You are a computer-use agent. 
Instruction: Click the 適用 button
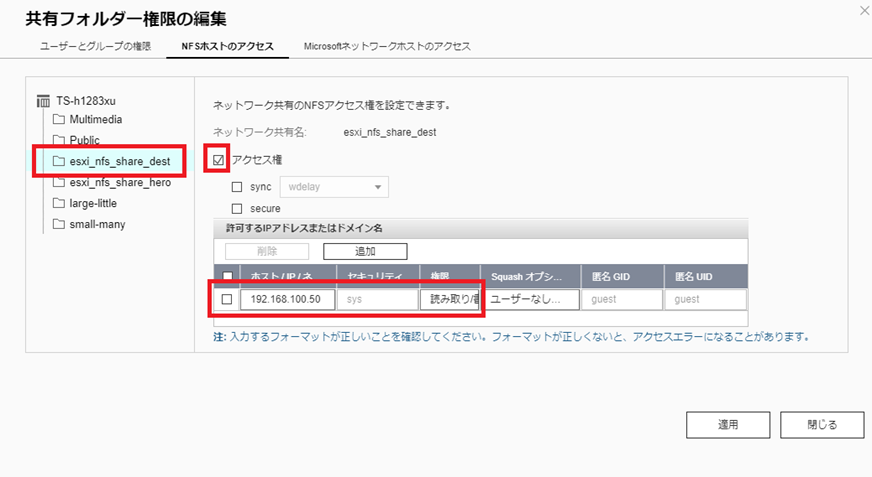(728, 424)
